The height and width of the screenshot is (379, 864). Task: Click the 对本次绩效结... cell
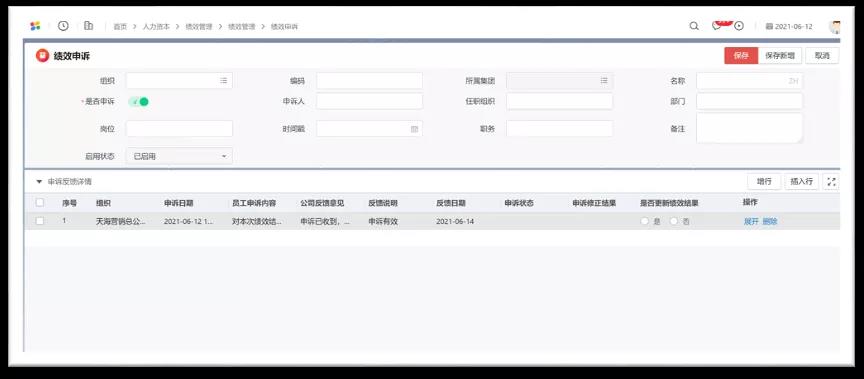point(257,221)
